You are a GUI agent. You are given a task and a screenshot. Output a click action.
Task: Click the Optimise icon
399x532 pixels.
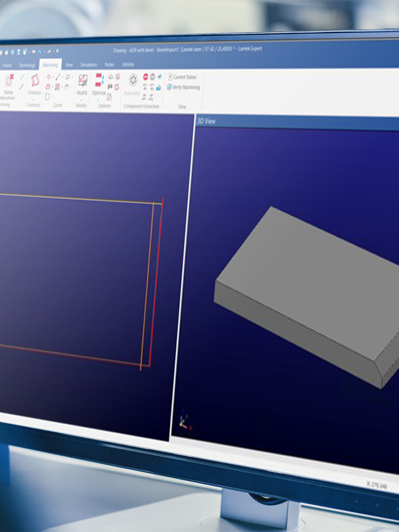click(99, 80)
